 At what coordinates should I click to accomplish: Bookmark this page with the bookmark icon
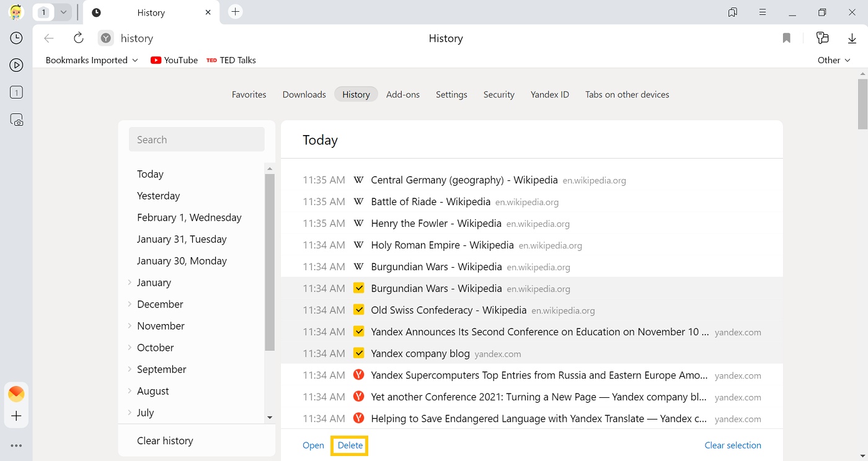(x=786, y=38)
